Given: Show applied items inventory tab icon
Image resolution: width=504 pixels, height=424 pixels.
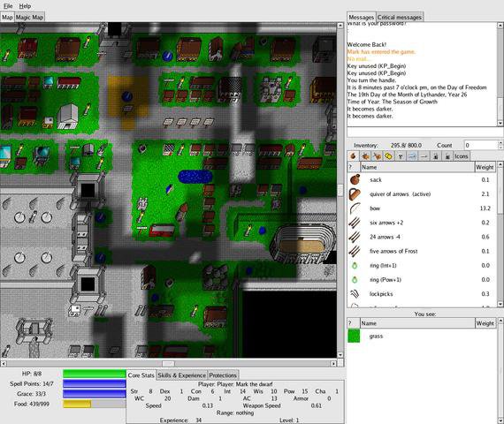Looking at the screenshot, I should point(365,156).
